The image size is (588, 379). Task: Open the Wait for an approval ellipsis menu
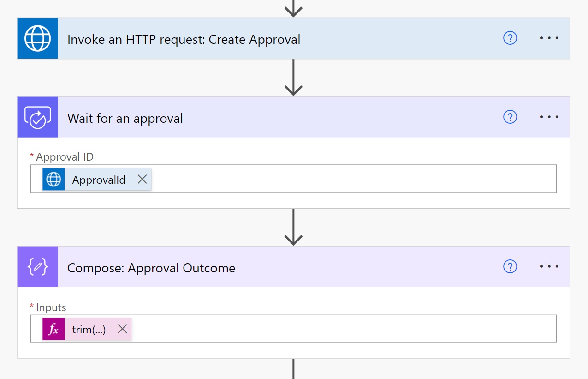pos(549,117)
